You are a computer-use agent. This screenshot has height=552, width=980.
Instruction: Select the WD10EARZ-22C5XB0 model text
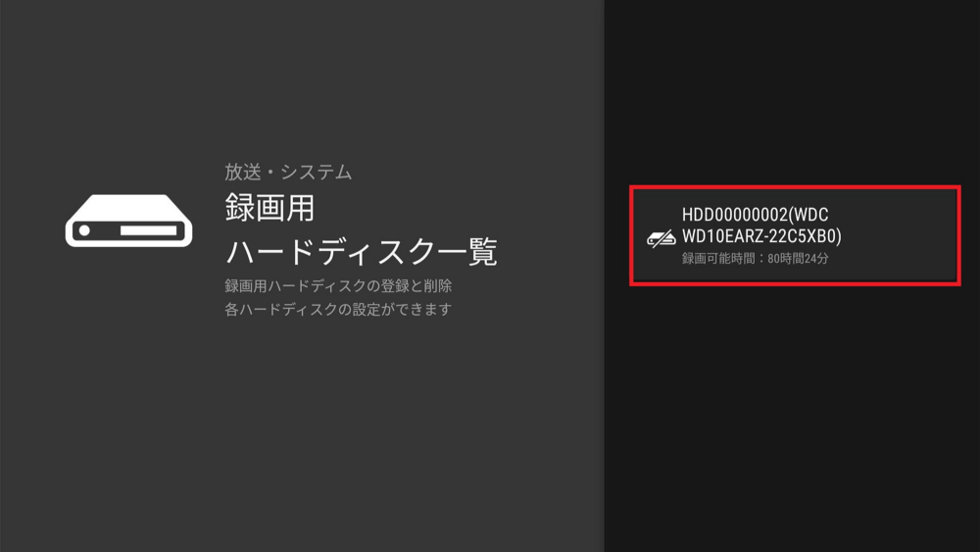pos(761,236)
